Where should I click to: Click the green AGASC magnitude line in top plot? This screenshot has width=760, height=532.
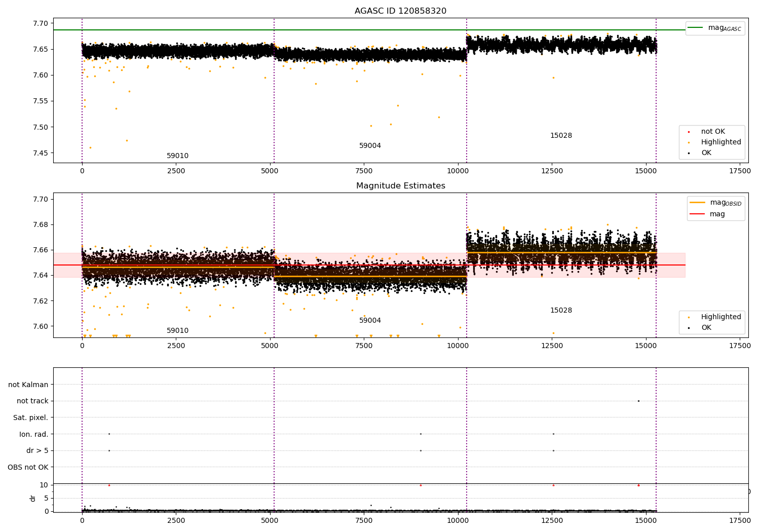tap(369, 30)
